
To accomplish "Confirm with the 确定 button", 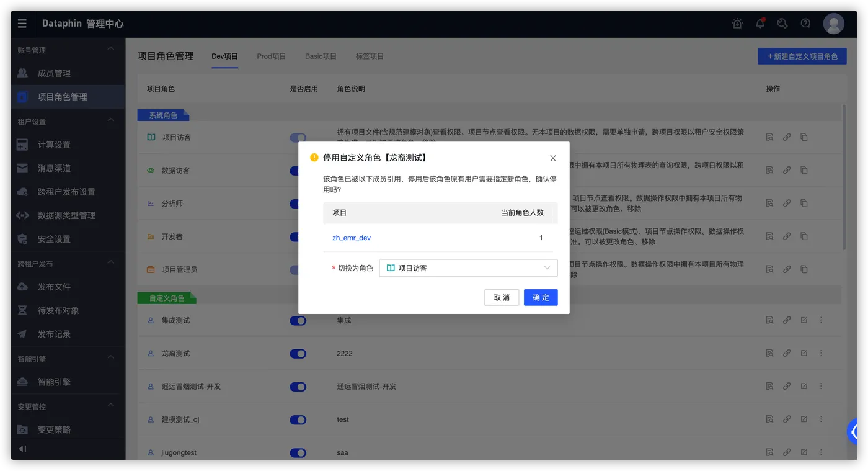I will [541, 298].
